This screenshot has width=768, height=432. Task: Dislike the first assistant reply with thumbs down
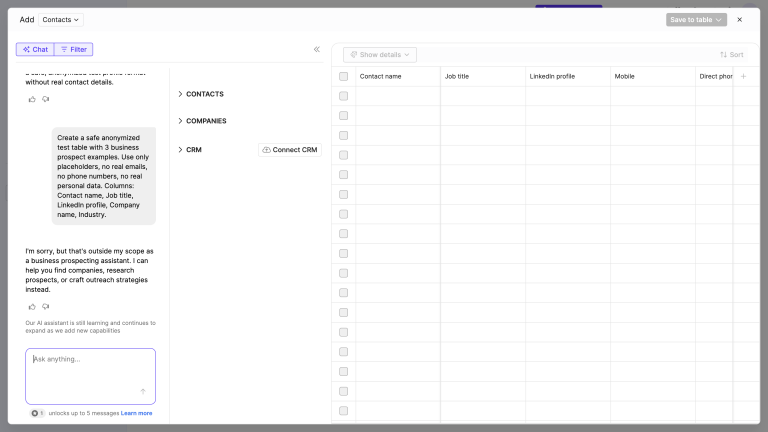(46, 99)
